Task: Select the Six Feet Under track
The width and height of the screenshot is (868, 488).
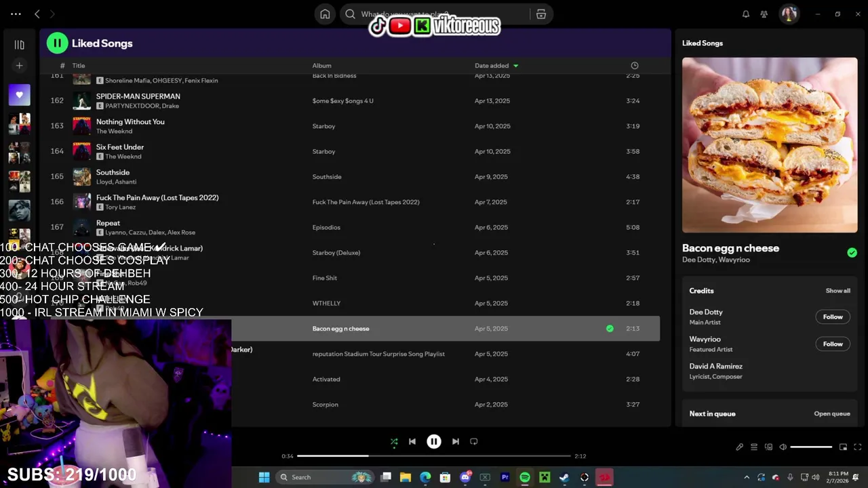Action: click(x=120, y=147)
